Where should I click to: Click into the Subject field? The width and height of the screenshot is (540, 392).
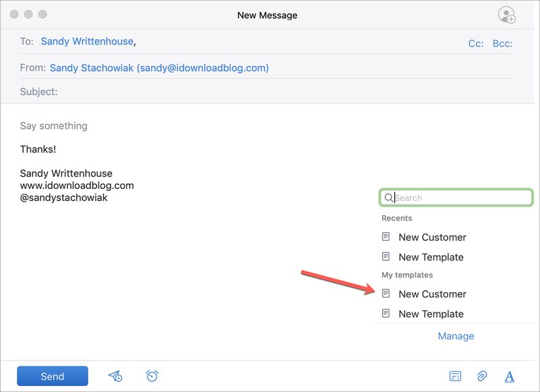click(267, 92)
